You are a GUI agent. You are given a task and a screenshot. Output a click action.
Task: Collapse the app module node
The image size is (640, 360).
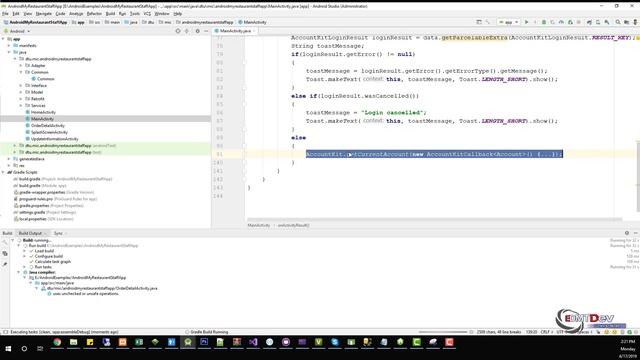tap(3, 39)
